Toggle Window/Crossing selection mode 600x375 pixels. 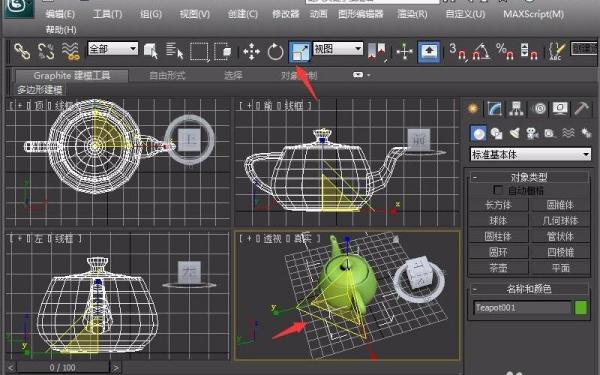(223, 51)
